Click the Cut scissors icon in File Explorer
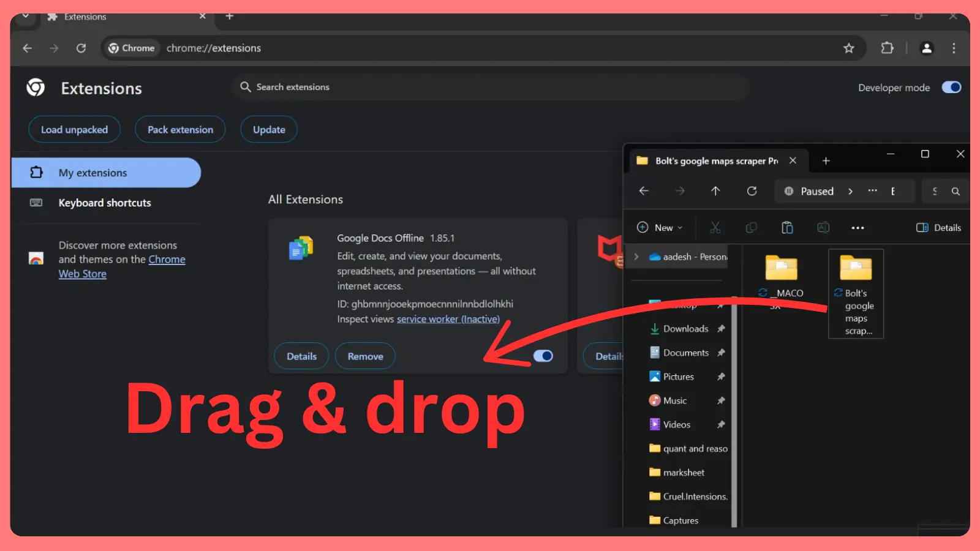 tap(715, 228)
